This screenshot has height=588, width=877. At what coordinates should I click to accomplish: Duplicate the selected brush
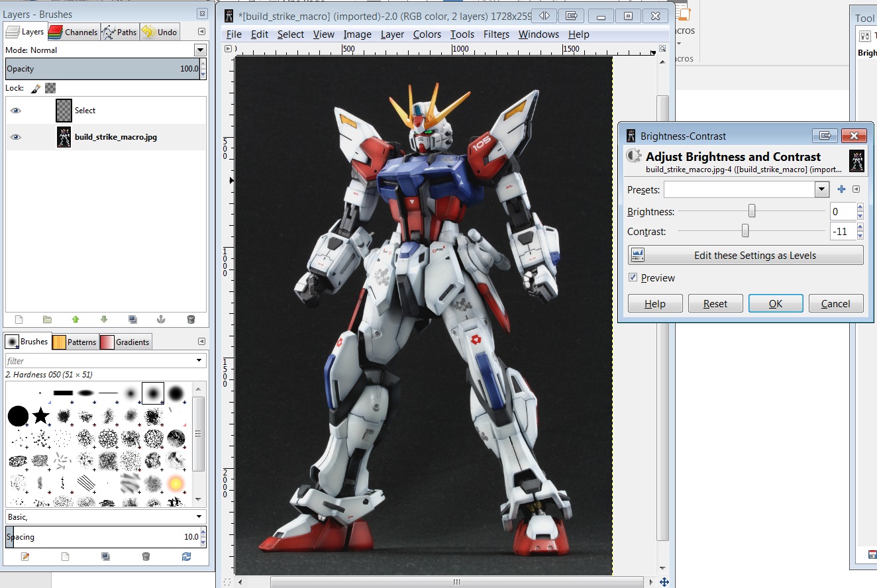[x=105, y=556]
